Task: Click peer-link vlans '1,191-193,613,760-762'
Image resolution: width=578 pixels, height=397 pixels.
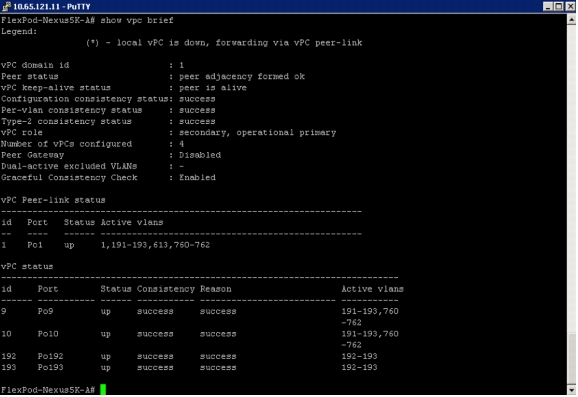Action: click(x=155, y=245)
